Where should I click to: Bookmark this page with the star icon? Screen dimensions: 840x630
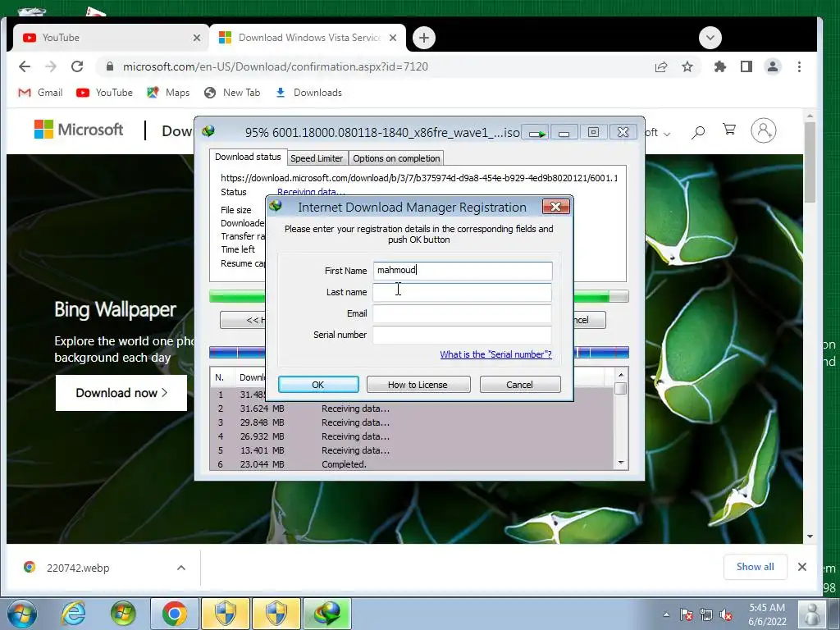pyautogui.click(x=687, y=66)
